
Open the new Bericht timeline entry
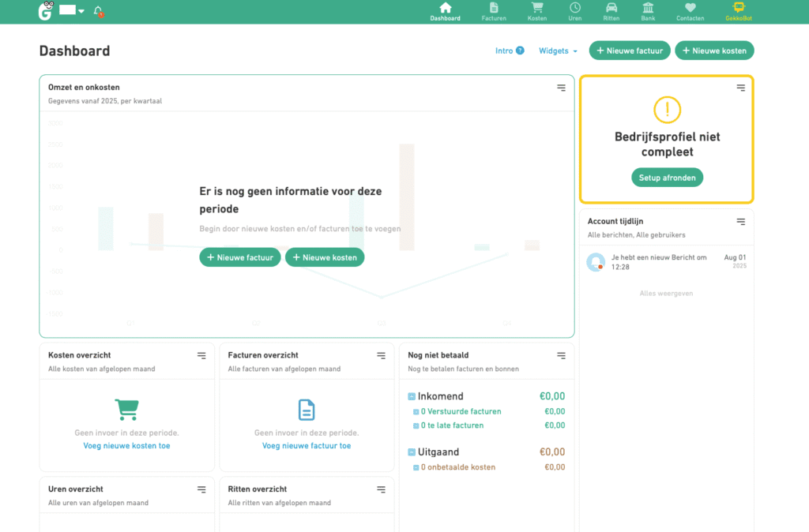[648, 262]
